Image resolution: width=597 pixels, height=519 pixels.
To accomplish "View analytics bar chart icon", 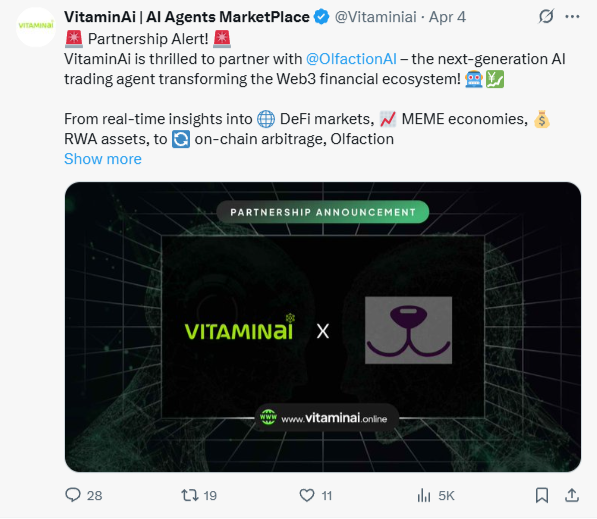I will pyautogui.click(x=424, y=495).
